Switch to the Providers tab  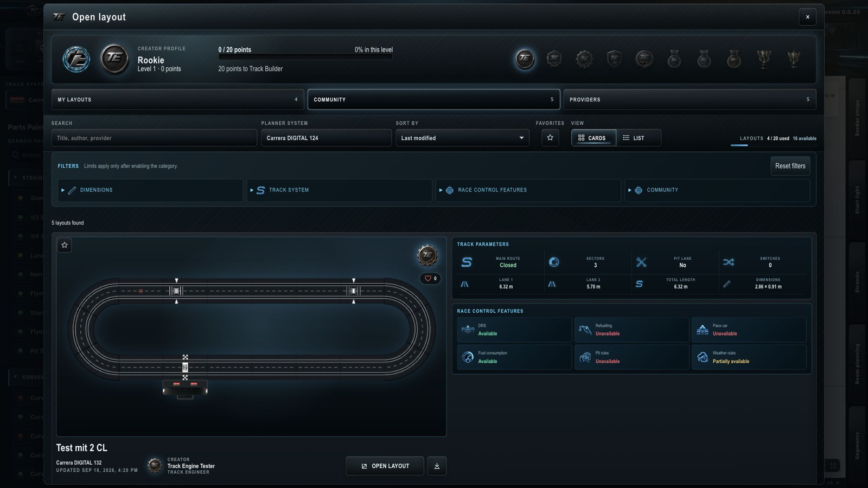(x=690, y=100)
